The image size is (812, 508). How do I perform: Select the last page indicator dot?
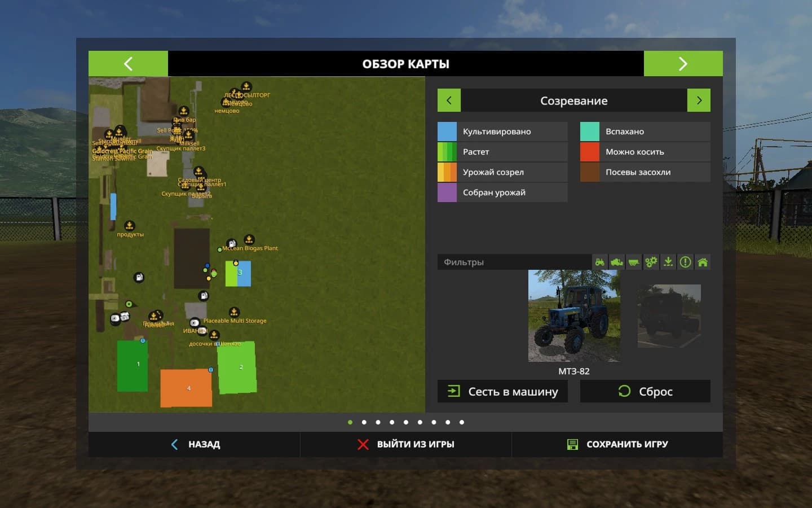(x=462, y=422)
